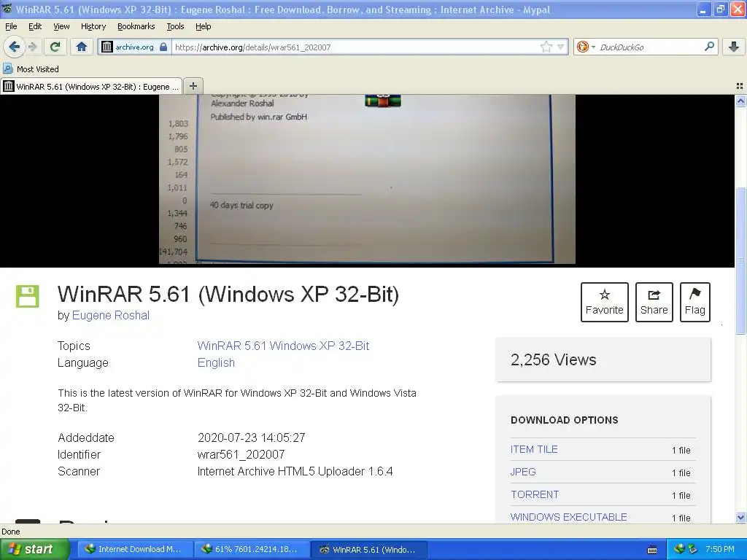Click the search magnifier icon
The height and width of the screenshot is (560, 747).
coord(709,47)
